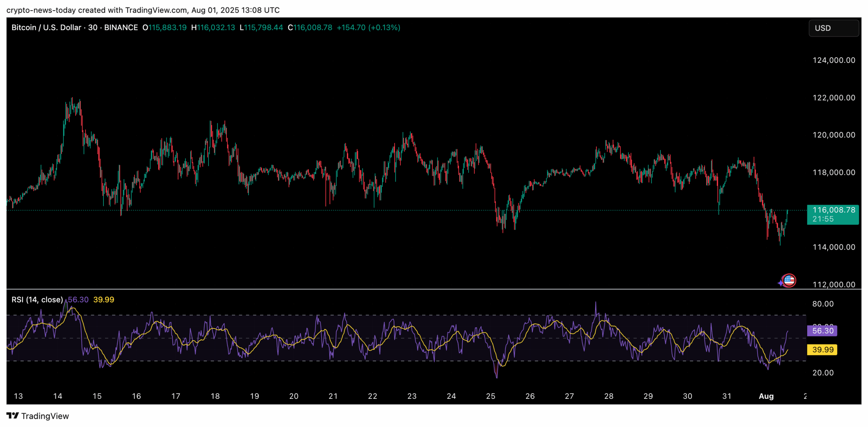Click the purple sparkle icon beside flag

(x=780, y=283)
